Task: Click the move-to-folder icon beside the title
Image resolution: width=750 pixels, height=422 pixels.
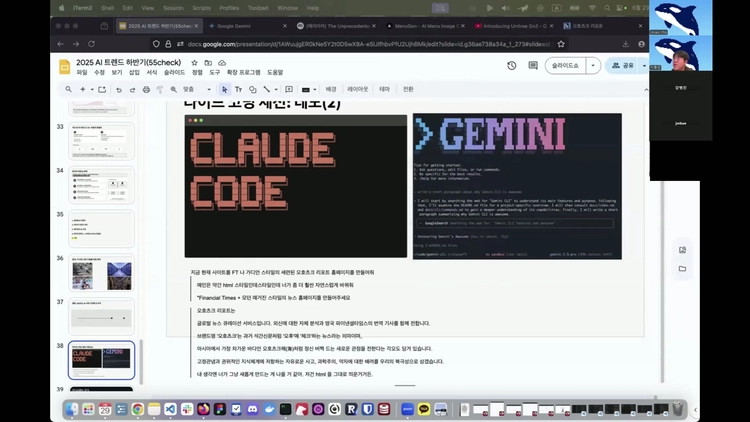Action: pos(208,63)
